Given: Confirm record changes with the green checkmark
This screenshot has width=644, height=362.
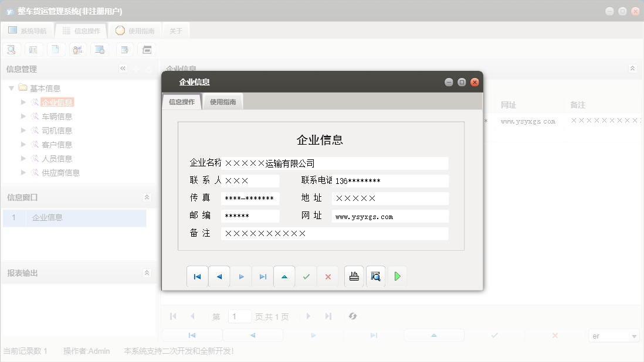Looking at the screenshot, I should (x=306, y=276).
